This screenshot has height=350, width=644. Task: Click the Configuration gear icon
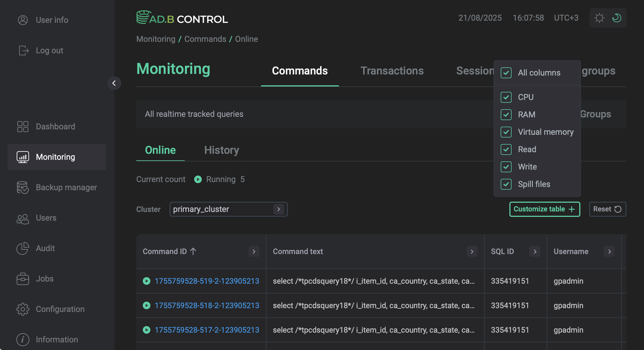(x=23, y=309)
